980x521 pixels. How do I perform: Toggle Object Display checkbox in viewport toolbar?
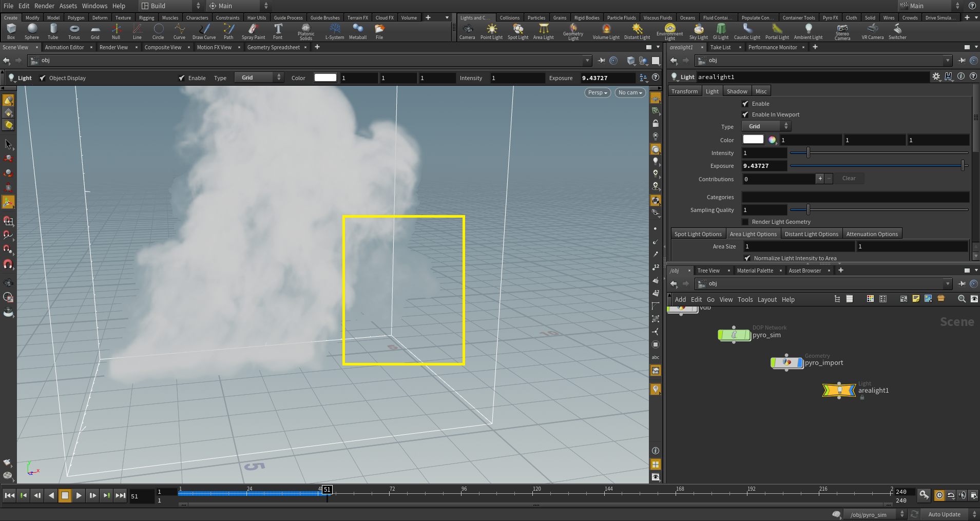43,78
